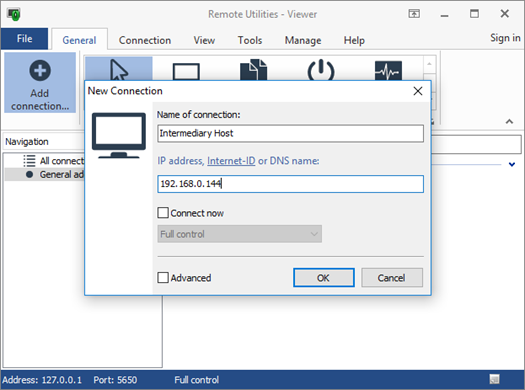Click Full control text in status bar
Image resolution: width=525 pixels, height=390 pixels.
197,380
